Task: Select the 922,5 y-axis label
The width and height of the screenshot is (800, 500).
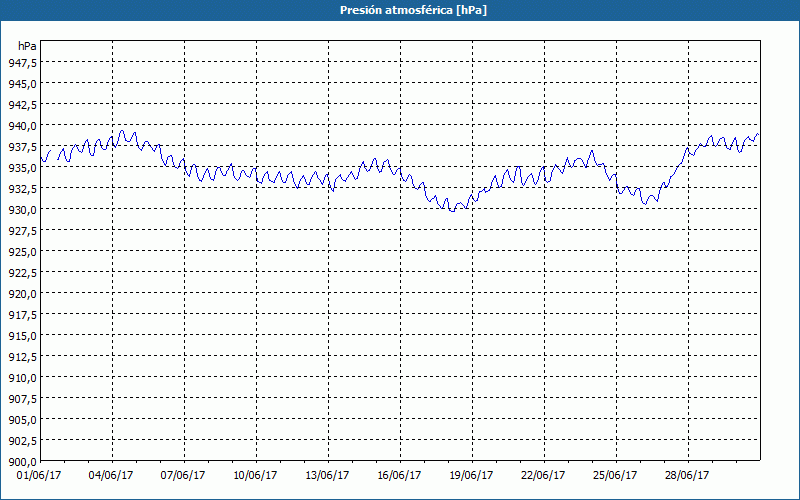Action: coord(22,272)
